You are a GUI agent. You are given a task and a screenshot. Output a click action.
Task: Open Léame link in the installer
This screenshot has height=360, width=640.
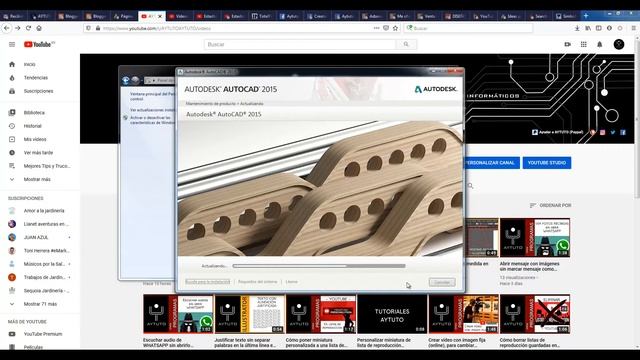(291, 282)
